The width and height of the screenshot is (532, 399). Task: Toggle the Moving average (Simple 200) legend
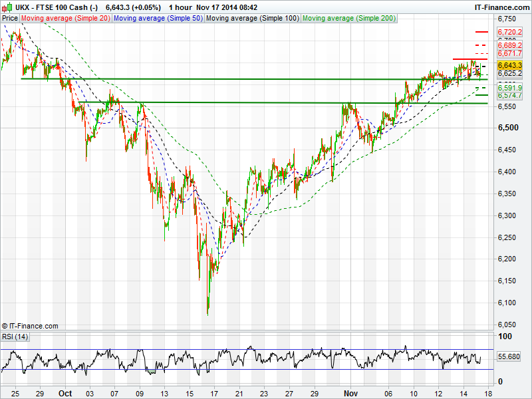pos(349,18)
